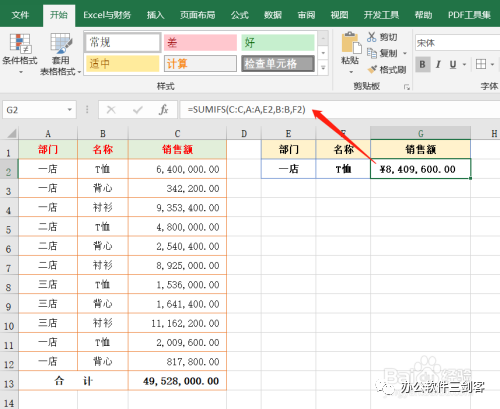This screenshot has height=409, width=500.
Task: Apply the 检查单元格 cell style
Action: point(278,64)
